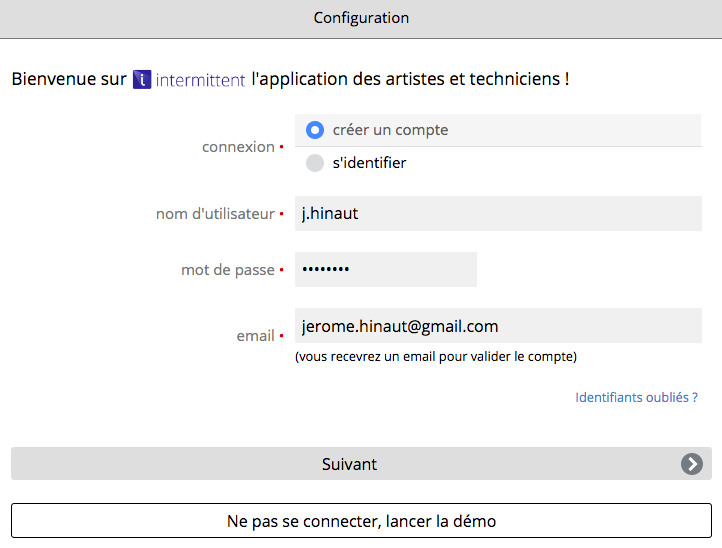Focus the nom d'utilisateur field with j.hinaut

click(498, 214)
